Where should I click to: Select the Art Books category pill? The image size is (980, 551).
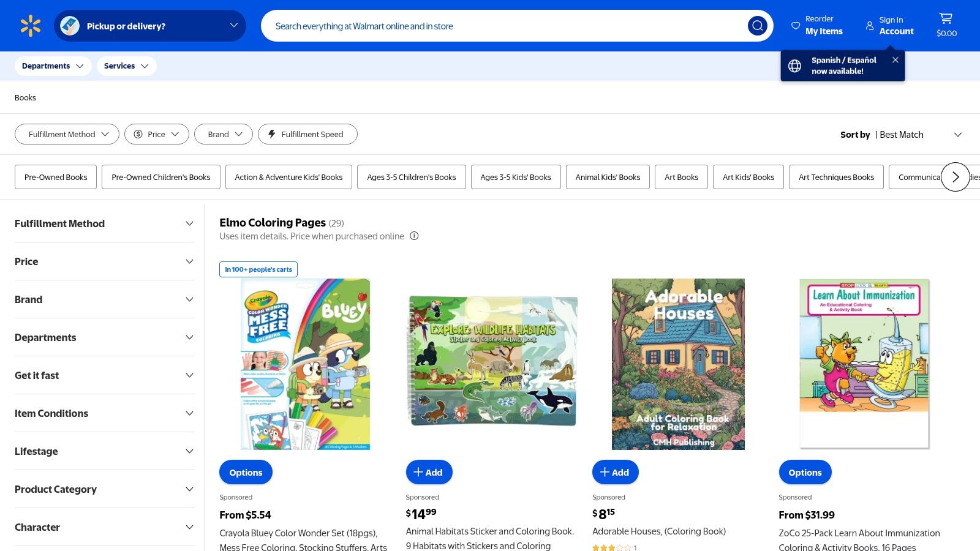[681, 177]
